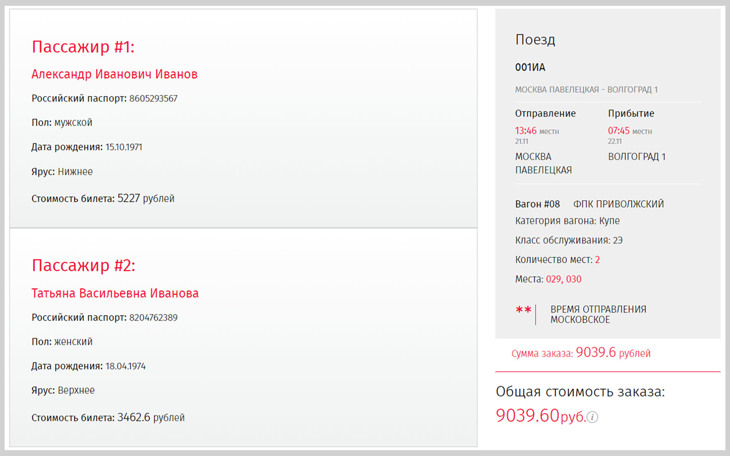Image resolution: width=730 pixels, height=456 pixels.
Task: Click the Пассажир #2 heading
Action: pos(83,265)
